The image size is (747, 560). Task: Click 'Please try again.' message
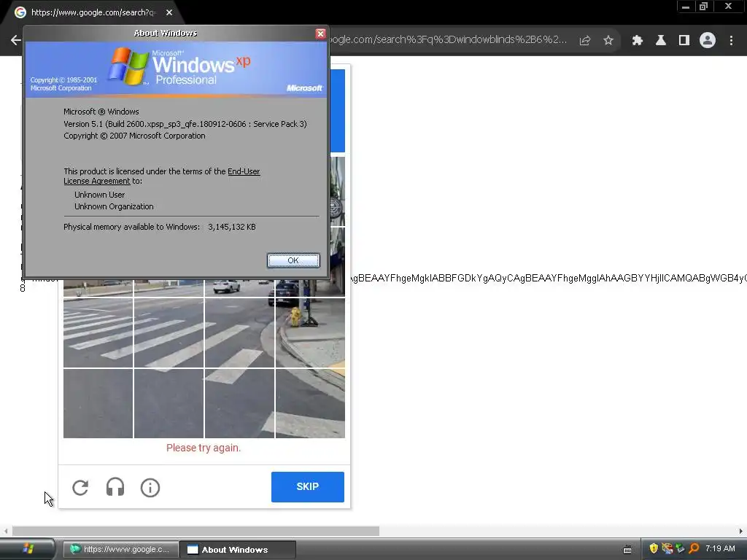[x=204, y=448]
